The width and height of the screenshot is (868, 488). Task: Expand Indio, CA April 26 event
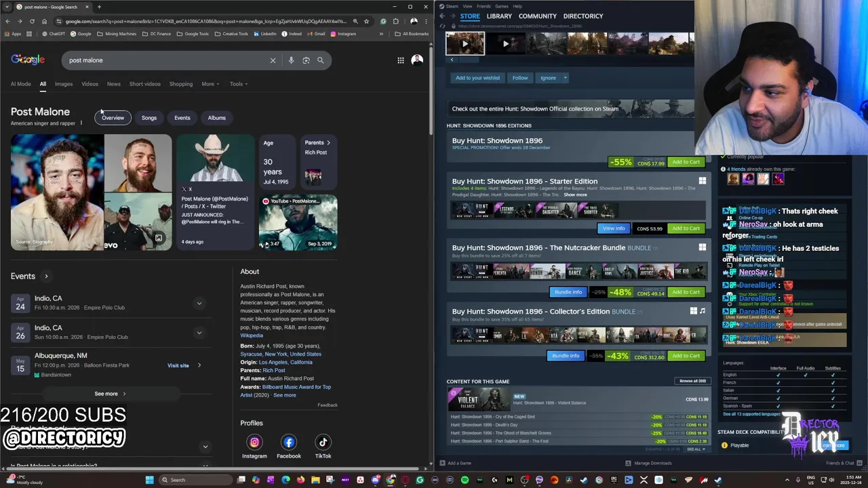tap(199, 332)
